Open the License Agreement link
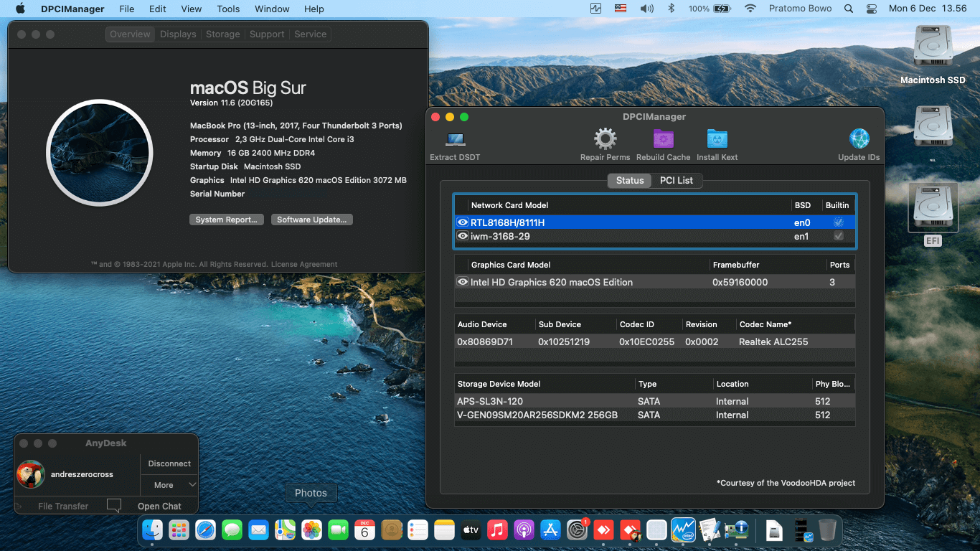980x551 pixels. [304, 264]
